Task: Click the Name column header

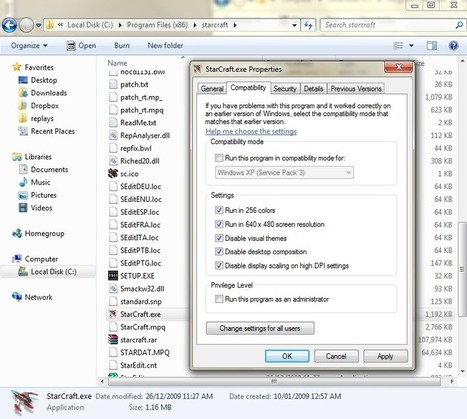Action: 117,63
